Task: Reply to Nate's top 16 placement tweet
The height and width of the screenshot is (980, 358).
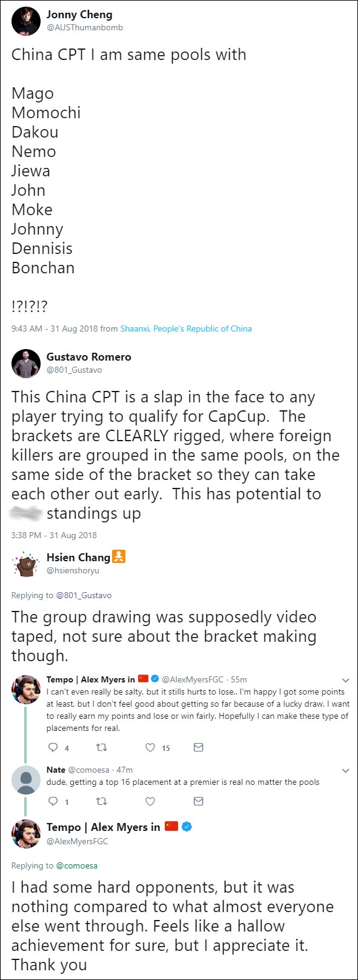Action: (53, 801)
